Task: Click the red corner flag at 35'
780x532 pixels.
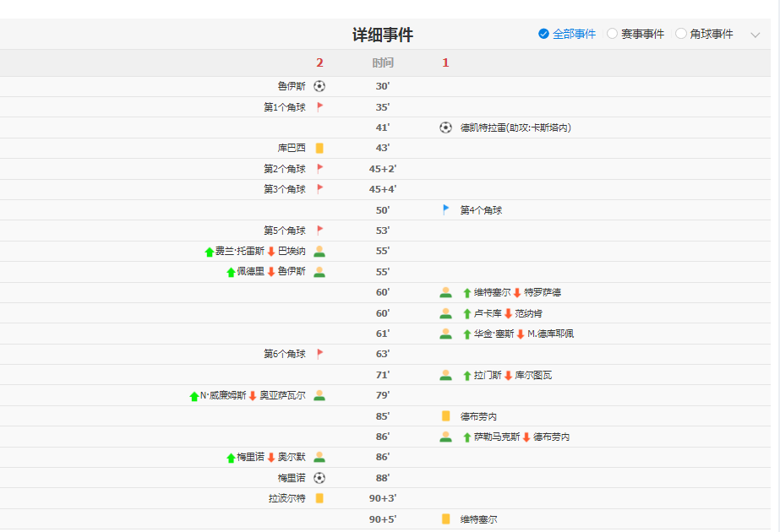Action: [320, 107]
